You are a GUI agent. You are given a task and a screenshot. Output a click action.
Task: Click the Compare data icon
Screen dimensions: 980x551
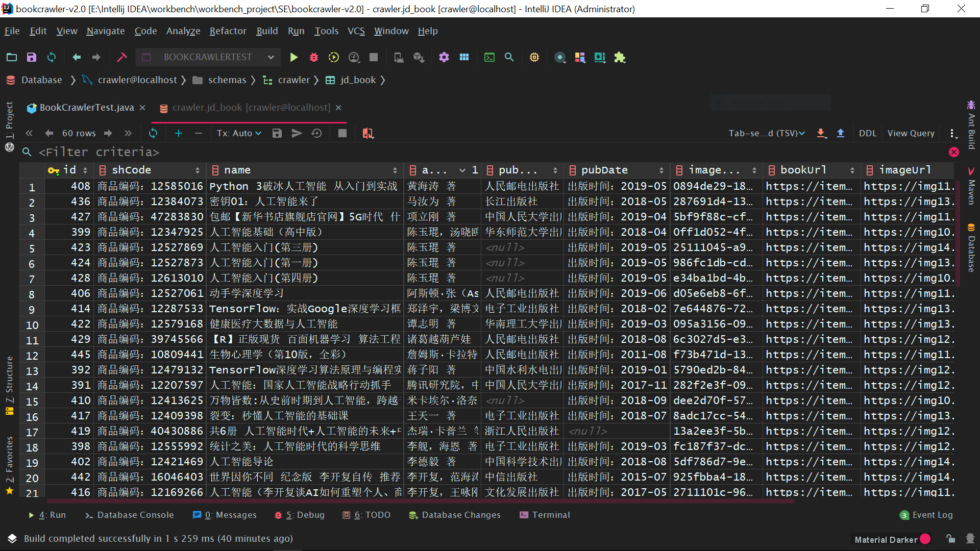(367, 133)
